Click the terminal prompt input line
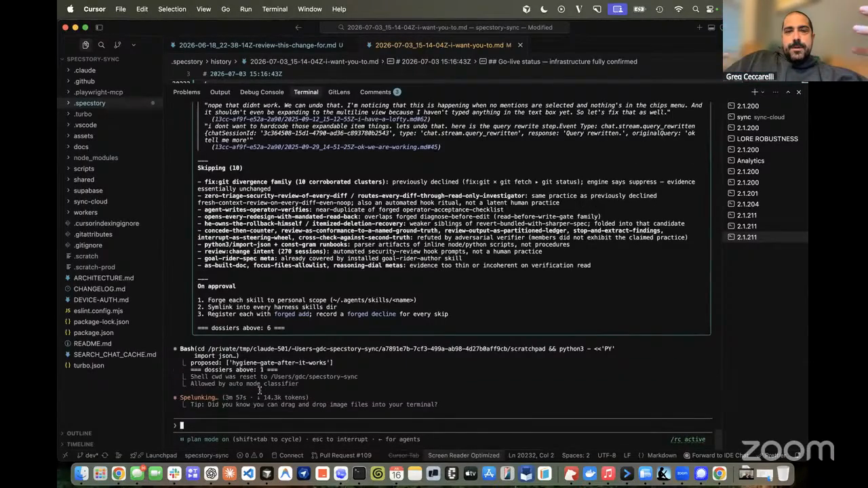This screenshot has width=868, height=488. click(x=444, y=426)
